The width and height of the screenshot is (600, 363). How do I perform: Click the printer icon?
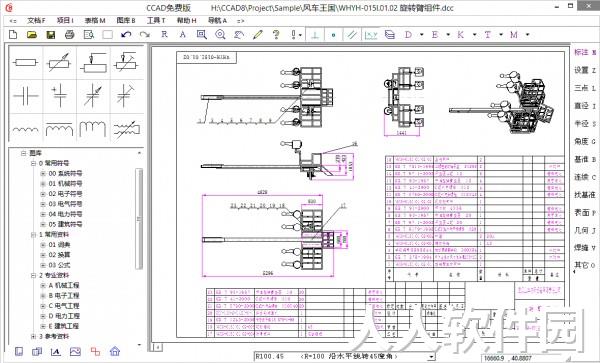[x=69, y=35]
